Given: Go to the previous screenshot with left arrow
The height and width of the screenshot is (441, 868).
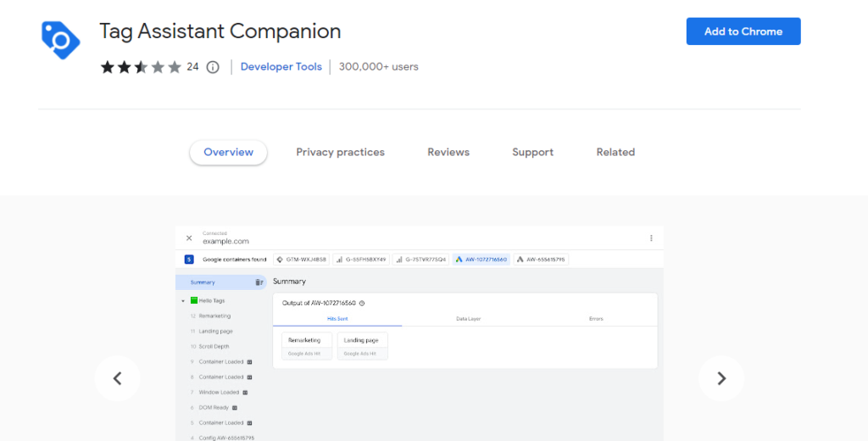Looking at the screenshot, I should (117, 378).
